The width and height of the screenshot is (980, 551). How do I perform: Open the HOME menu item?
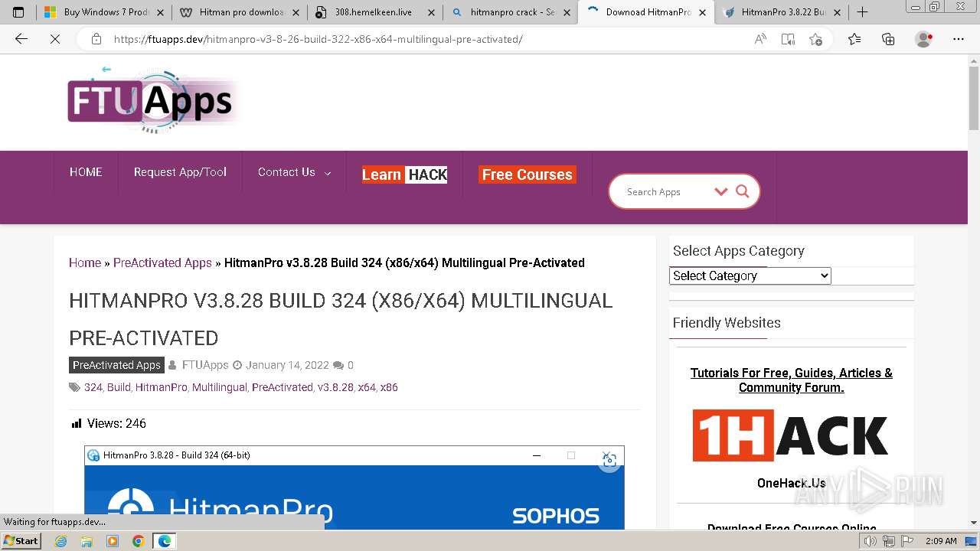(x=86, y=172)
